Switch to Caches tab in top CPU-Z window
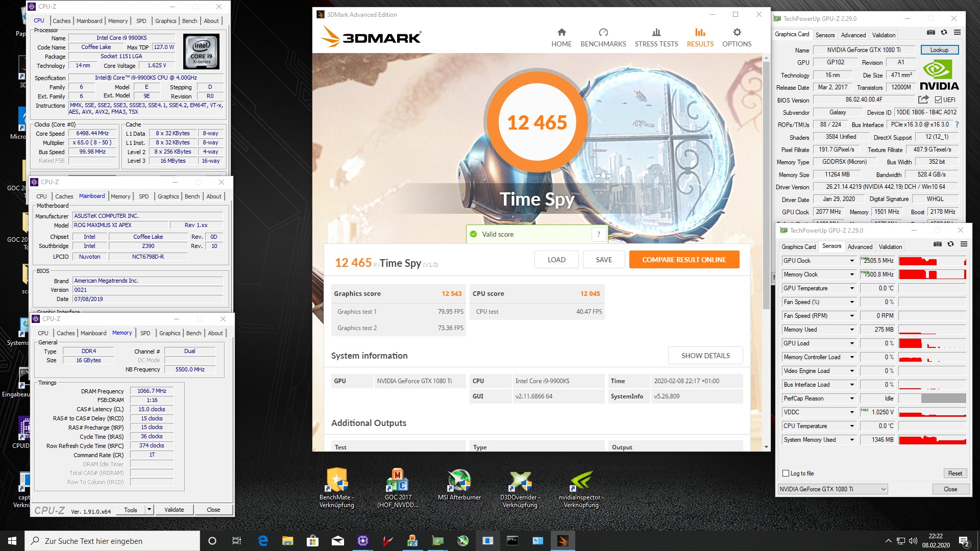Image resolution: width=980 pixels, height=551 pixels. click(x=61, y=21)
